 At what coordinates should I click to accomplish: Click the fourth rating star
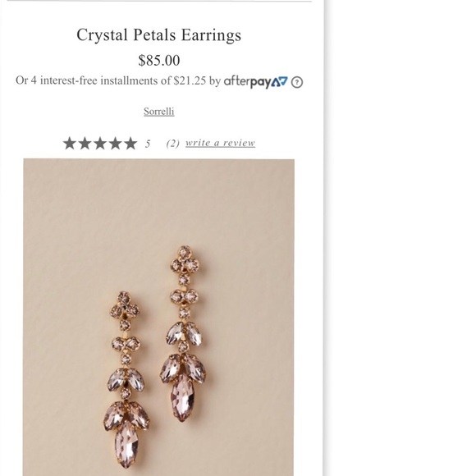tap(116, 144)
